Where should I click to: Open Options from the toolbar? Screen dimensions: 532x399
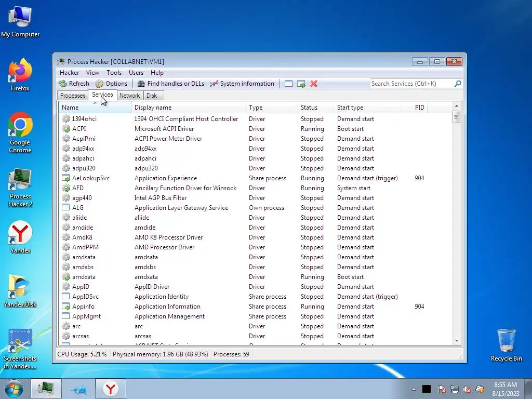(x=111, y=84)
